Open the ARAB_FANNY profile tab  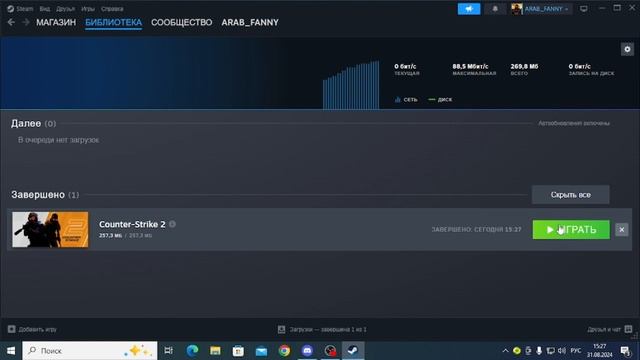coord(250,22)
